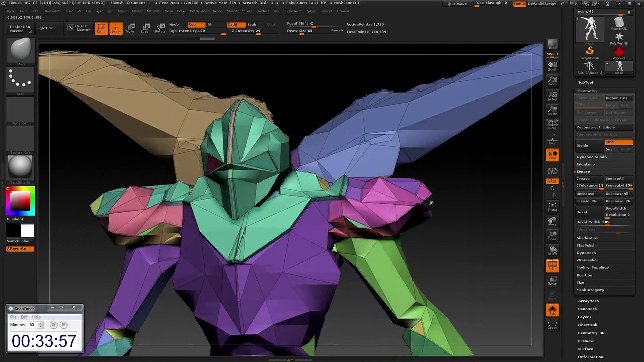Expand the NanoMesh section
Image resolution: width=644 pixels, height=362 pixels.
[x=588, y=309]
